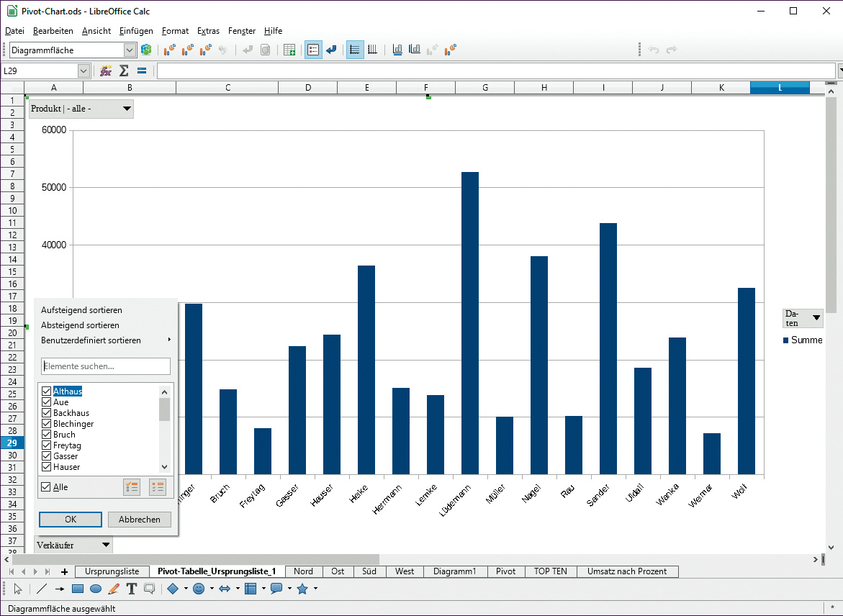Click the data table toolbar icon
This screenshot has width=843, height=616.
289,50
